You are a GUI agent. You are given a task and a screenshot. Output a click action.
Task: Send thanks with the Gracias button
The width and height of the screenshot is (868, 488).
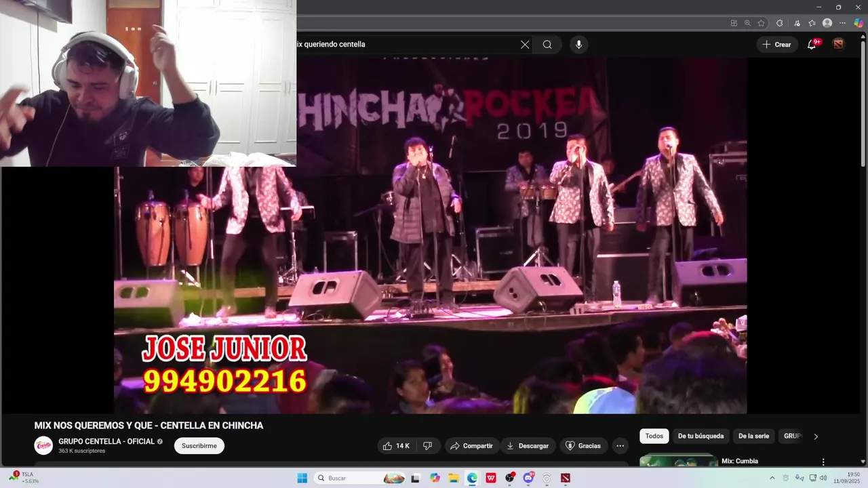tap(583, 446)
